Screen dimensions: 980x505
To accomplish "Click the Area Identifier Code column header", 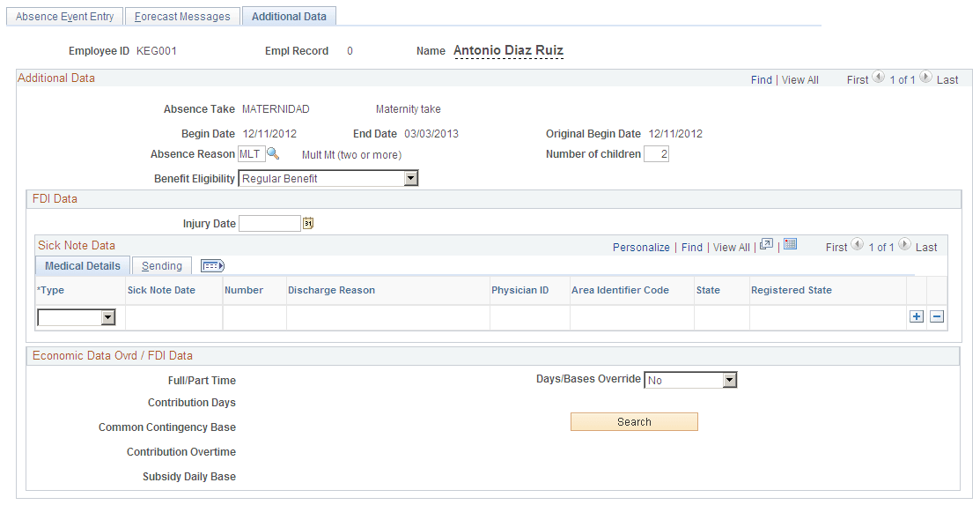I will (620, 290).
